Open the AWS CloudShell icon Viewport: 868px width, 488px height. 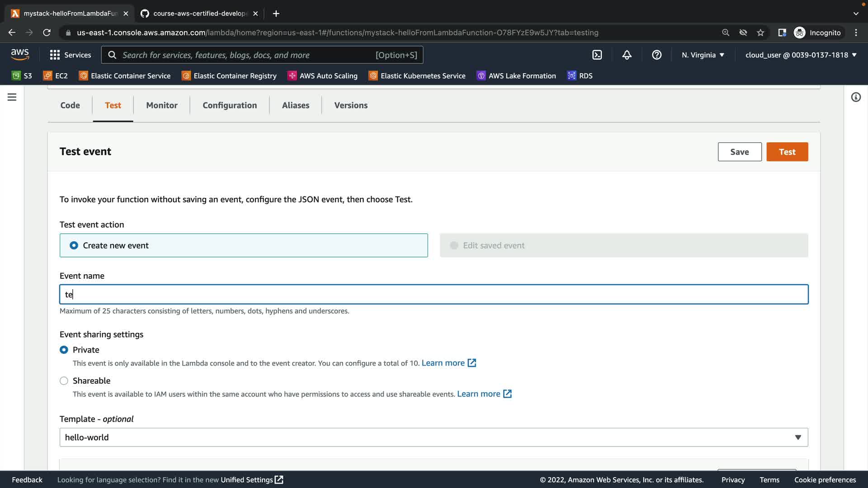(597, 55)
